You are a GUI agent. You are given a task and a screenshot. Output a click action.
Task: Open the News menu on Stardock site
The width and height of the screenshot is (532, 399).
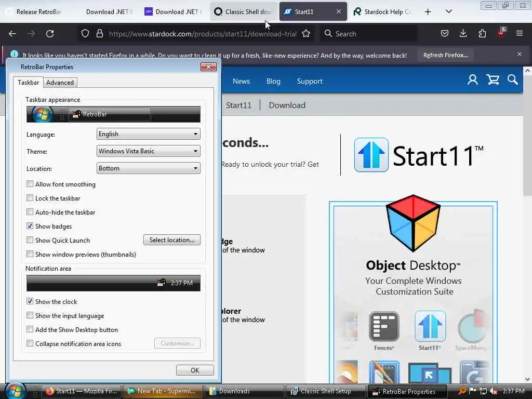(241, 81)
